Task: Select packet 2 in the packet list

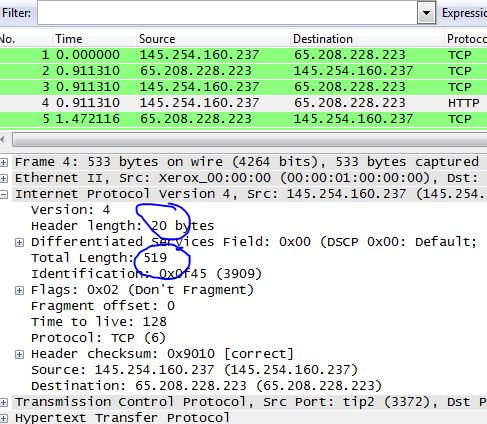Action: coord(243,71)
